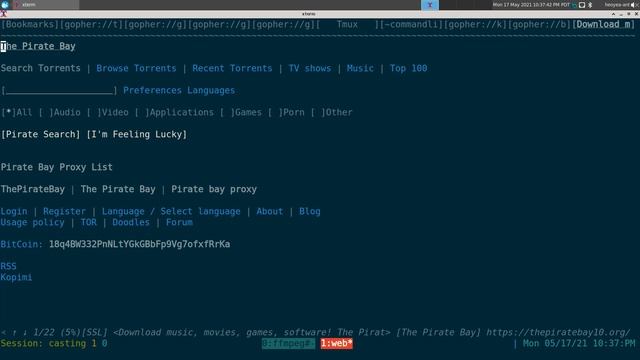
Task: Open the TV shows link
Action: pyautogui.click(x=310, y=68)
